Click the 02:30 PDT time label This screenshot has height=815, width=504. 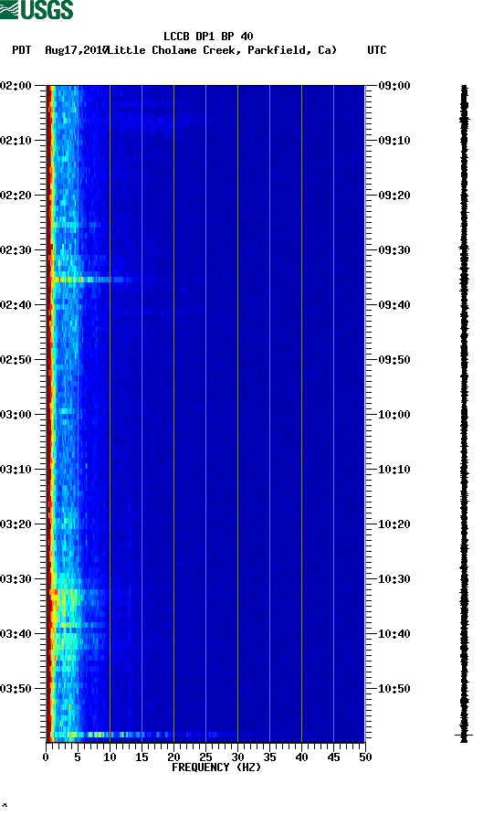[x=16, y=250]
